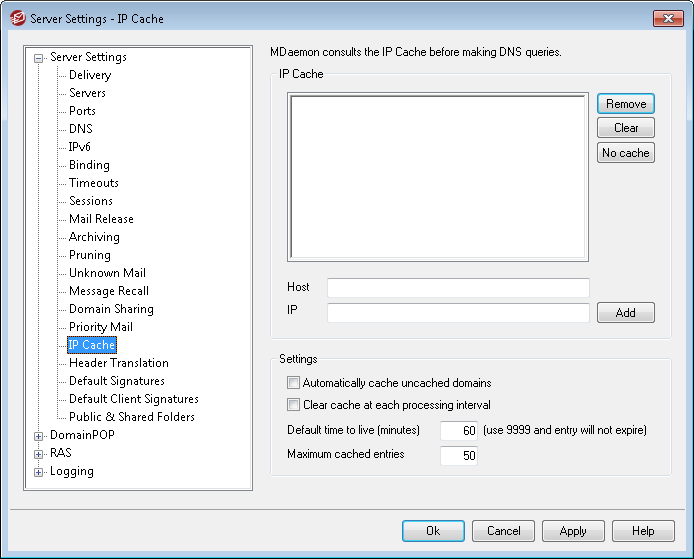Click the MDaemon icon in title bar
This screenshot has width=694, height=559.
[x=16, y=18]
